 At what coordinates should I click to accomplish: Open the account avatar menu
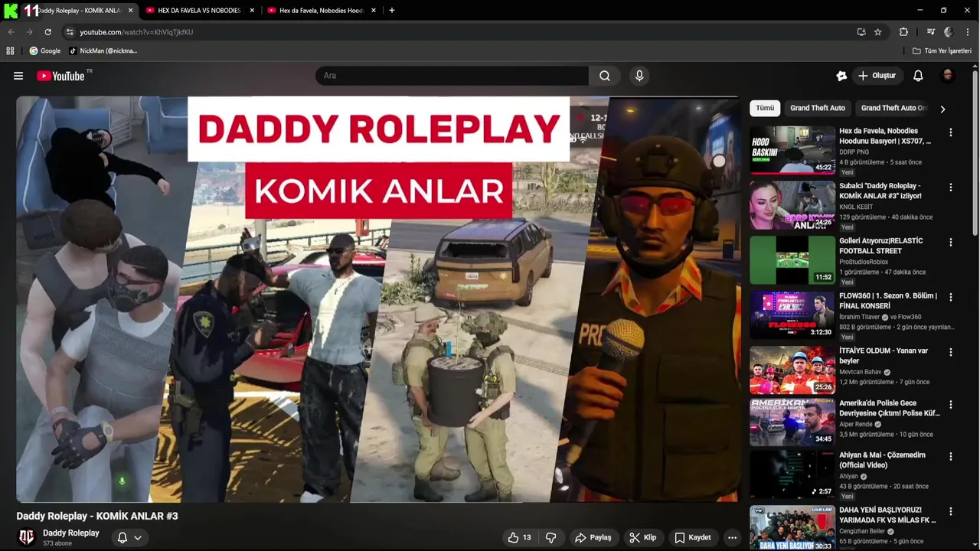[x=948, y=76]
